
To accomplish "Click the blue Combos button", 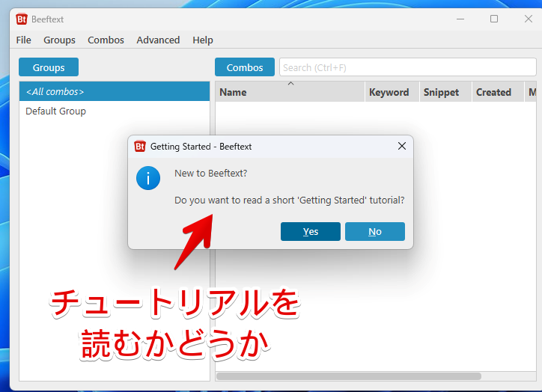I will click(x=245, y=67).
